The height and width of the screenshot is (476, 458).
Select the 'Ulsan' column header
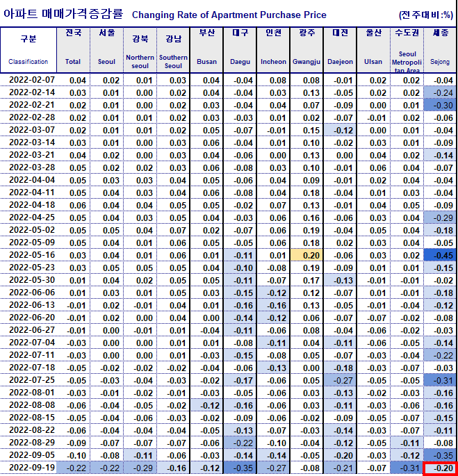(373, 50)
